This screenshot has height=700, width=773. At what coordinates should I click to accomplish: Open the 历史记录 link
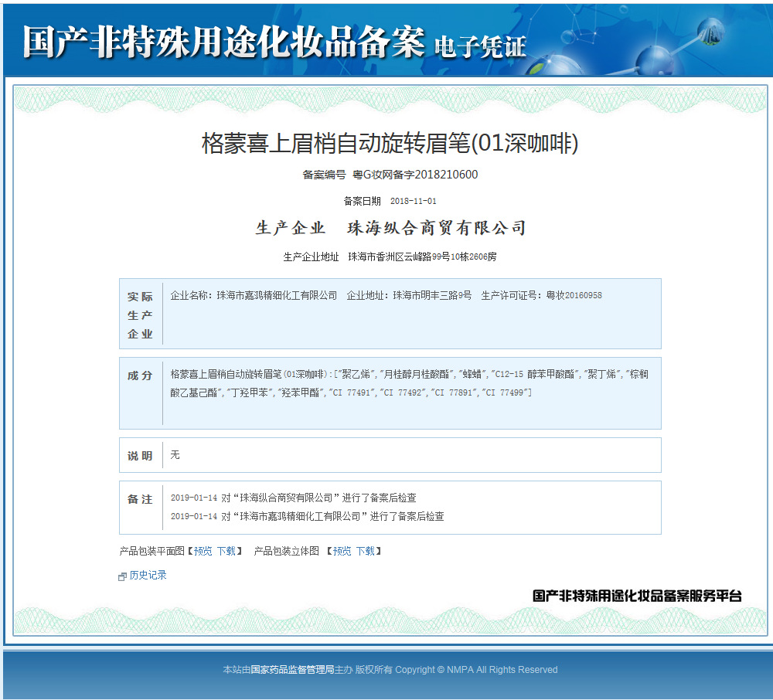click(148, 575)
